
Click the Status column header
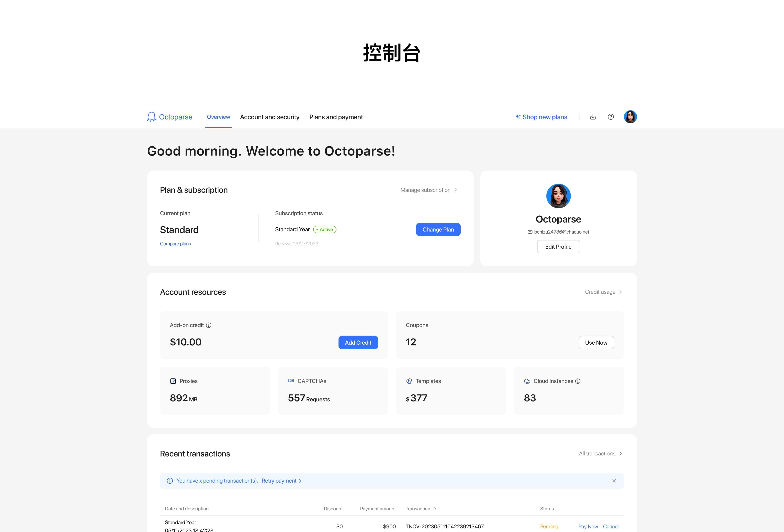[x=547, y=509]
